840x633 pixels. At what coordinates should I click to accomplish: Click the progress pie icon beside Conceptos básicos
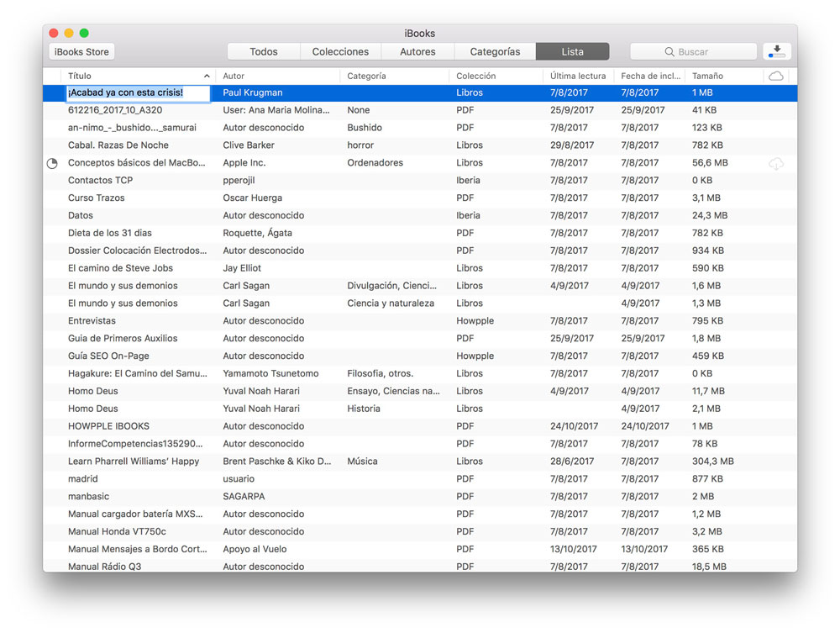click(52, 163)
